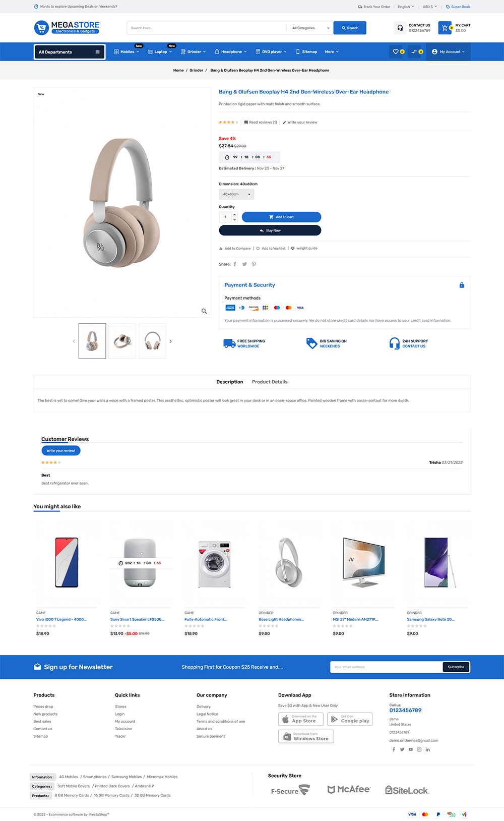Toggle the All Departments hamburger menu
This screenshot has width=504, height=821.
click(97, 52)
